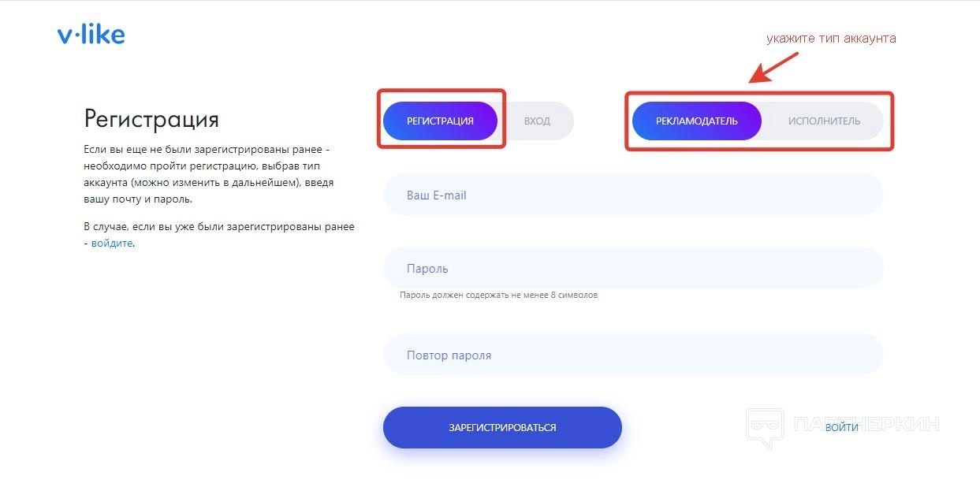Image resolution: width=980 pixels, height=491 pixels.
Task: Click the Партнеркин watermark mask icon
Action: pyautogui.click(x=764, y=428)
